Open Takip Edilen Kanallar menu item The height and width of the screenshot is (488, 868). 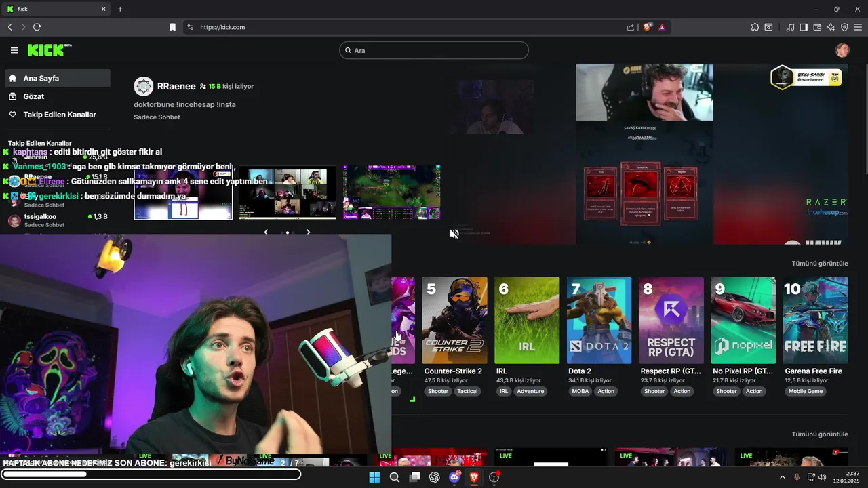(58, 115)
